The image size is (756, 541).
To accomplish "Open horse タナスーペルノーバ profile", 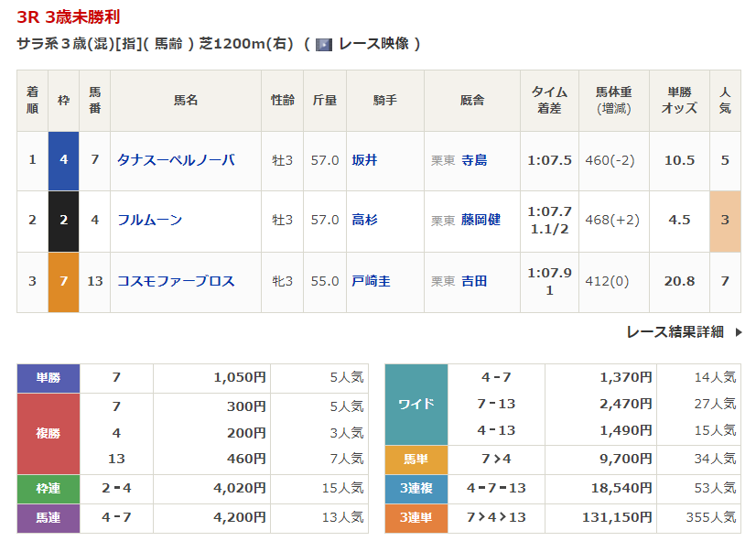I will click(176, 160).
